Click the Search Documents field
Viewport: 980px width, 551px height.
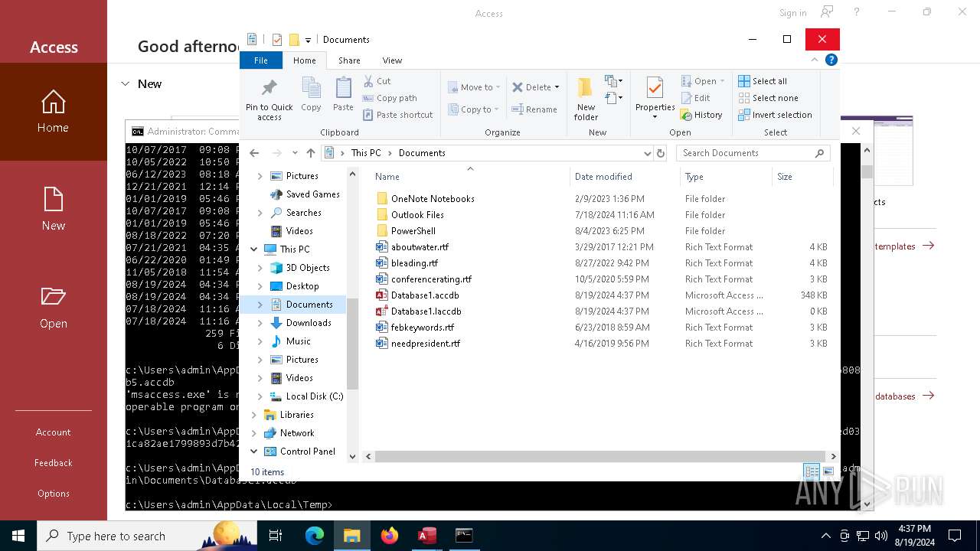click(x=753, y=153)
